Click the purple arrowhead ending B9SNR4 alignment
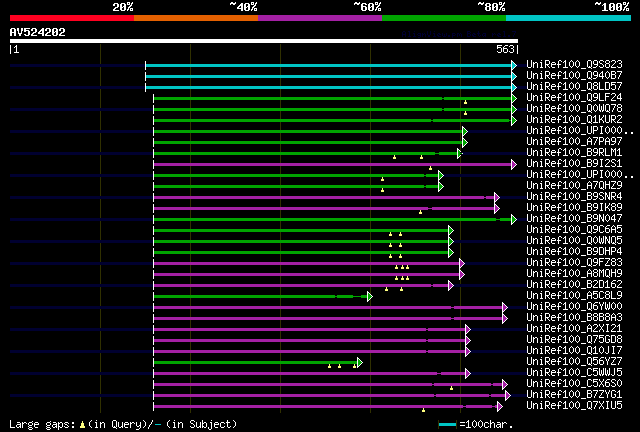 click(x=497, y=198)
